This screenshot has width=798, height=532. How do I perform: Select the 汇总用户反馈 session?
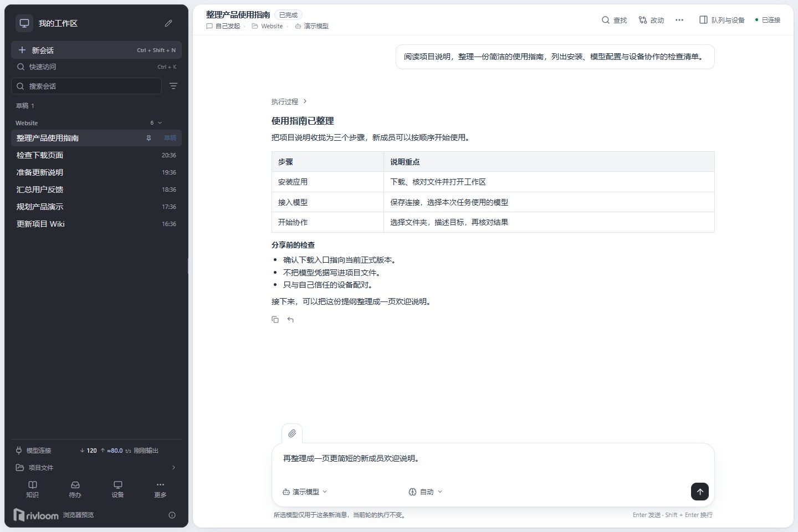coord(96,190)
